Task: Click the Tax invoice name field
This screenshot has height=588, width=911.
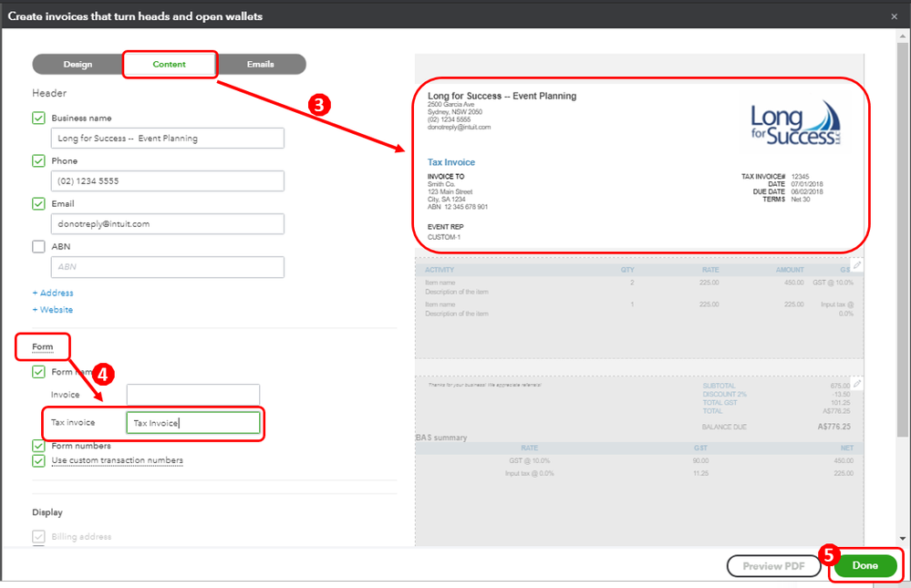Action: (193, 423)
